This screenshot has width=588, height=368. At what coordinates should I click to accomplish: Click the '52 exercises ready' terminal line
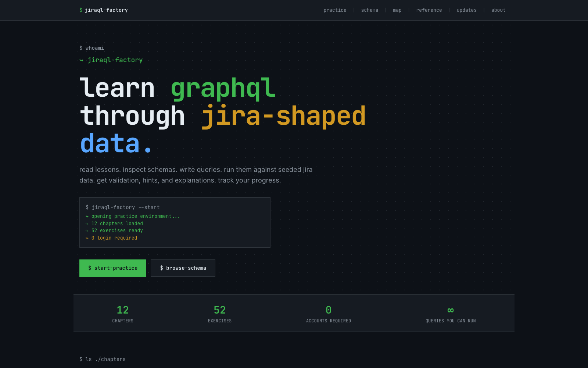[114, 231]
